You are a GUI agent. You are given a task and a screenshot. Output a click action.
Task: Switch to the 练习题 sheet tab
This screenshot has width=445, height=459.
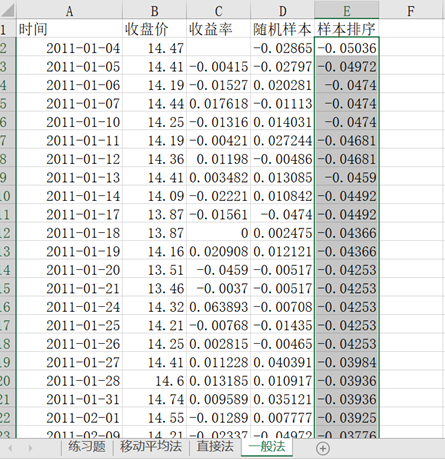click(x=87, y=447)
